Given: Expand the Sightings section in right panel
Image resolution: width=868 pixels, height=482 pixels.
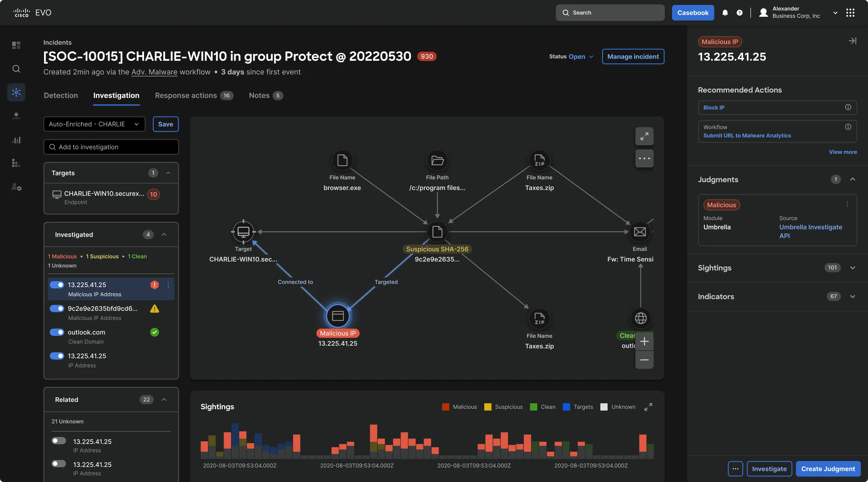Looking at the screenshot, I should (x=852, y=268).
